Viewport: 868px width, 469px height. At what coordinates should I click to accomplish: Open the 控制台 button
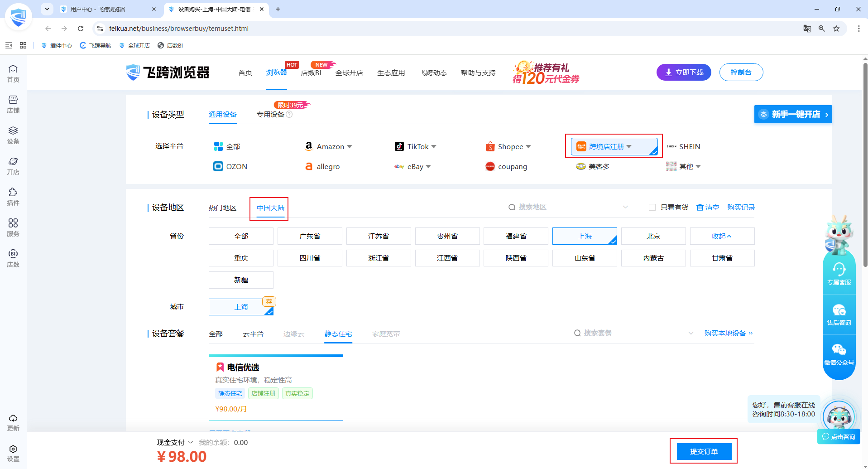coord(741,73)
